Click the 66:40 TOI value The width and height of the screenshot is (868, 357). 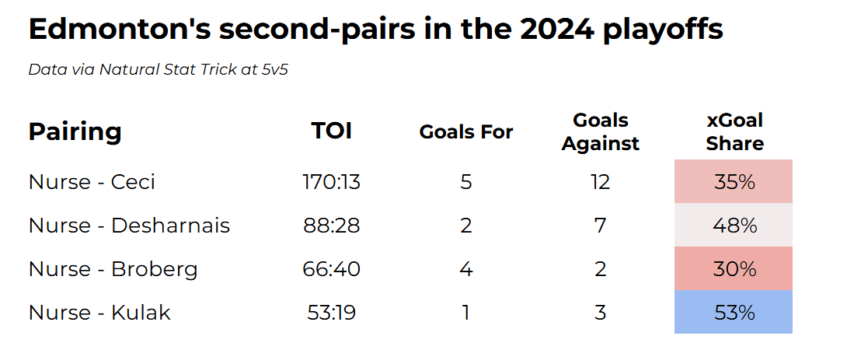(x=331, y=269)
